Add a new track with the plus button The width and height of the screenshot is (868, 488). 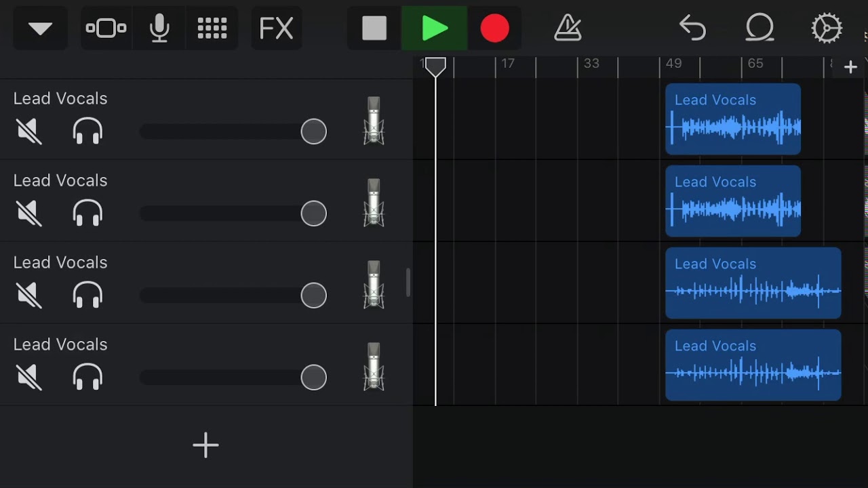[x=205, y=445]
